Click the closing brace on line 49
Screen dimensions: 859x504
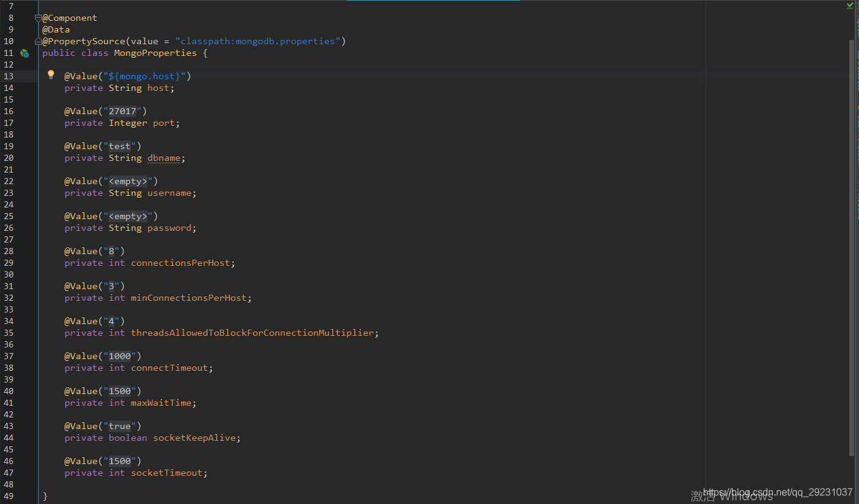pos(44,495)
